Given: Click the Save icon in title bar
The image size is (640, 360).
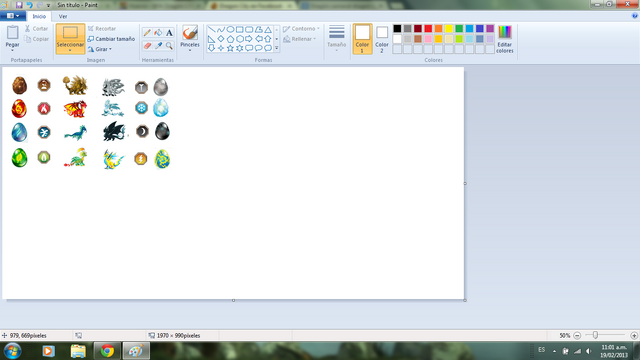Looking at the screenshot, I should (19, 5).
